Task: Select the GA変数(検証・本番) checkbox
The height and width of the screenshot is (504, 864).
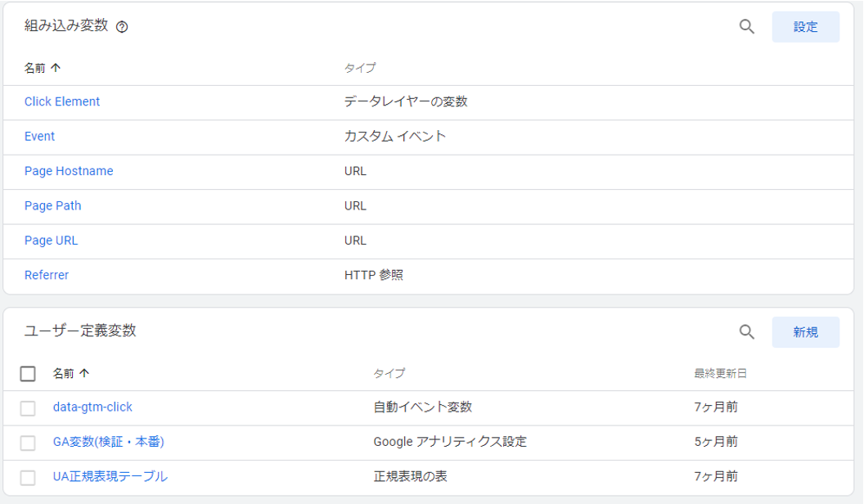Action: click(28, 443)
